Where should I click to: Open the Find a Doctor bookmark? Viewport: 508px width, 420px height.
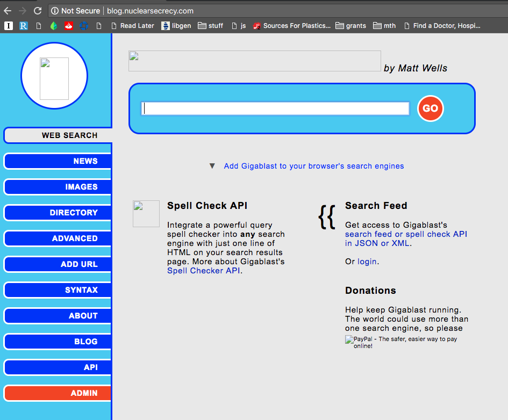pos(442,26)
